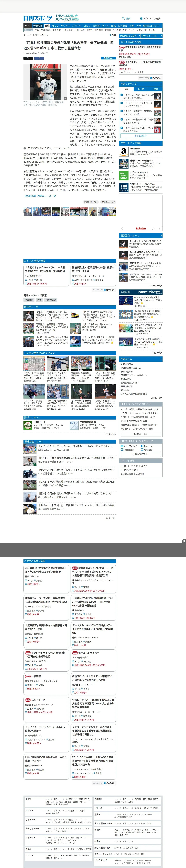
Task: Expand 野球ランキング header arrow
Action: click(161, 84)
